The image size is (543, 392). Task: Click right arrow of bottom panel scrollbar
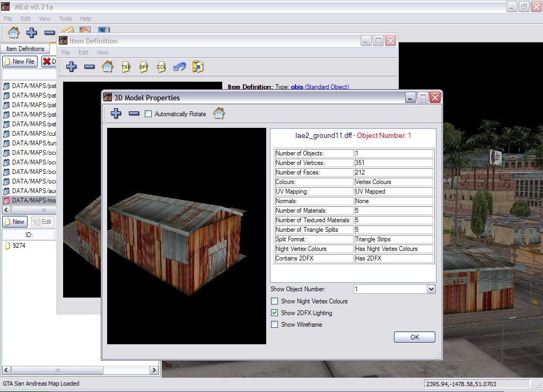pyautogui.click(x=154, y=370)
